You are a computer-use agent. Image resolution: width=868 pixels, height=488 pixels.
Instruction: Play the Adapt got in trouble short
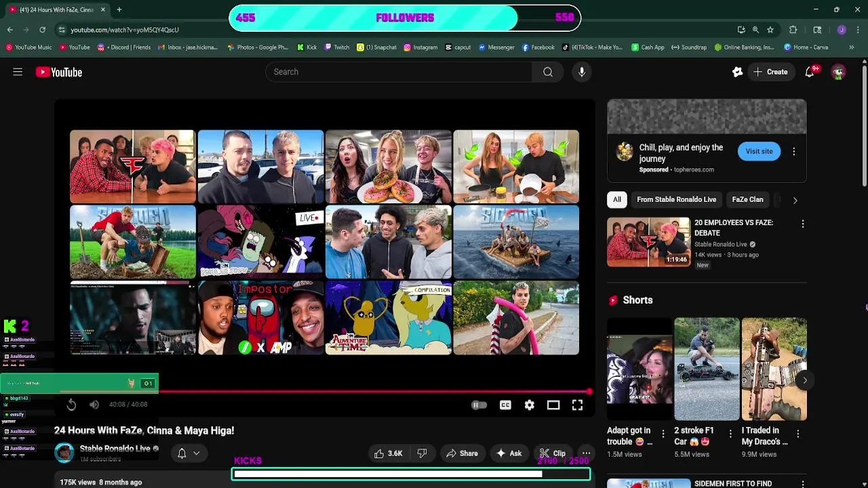[639, 369]
